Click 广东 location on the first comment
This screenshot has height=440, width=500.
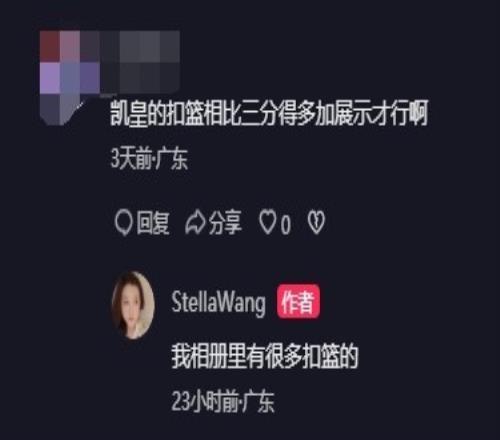(172, 159)
